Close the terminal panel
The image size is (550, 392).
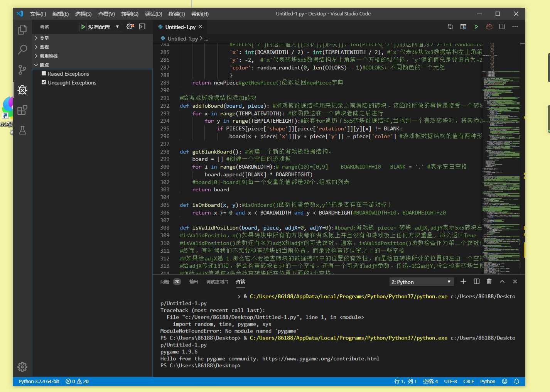tap(515, 282)
